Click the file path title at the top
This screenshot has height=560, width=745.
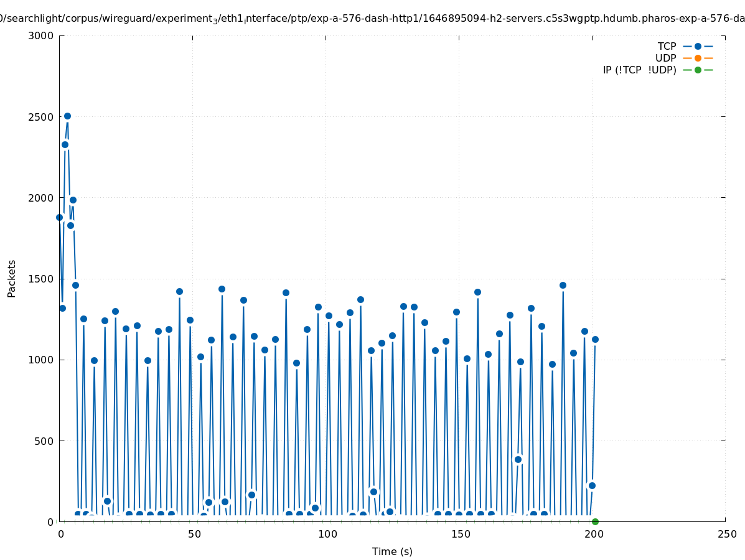coord(372,19)
